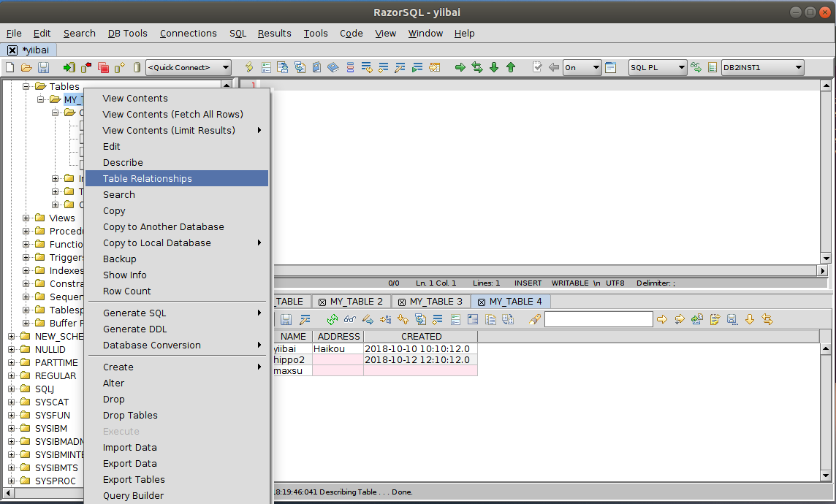This screenshot has width=836, height=504.
Task: Select Table Relationships from context menu
Action: (148, 179)
